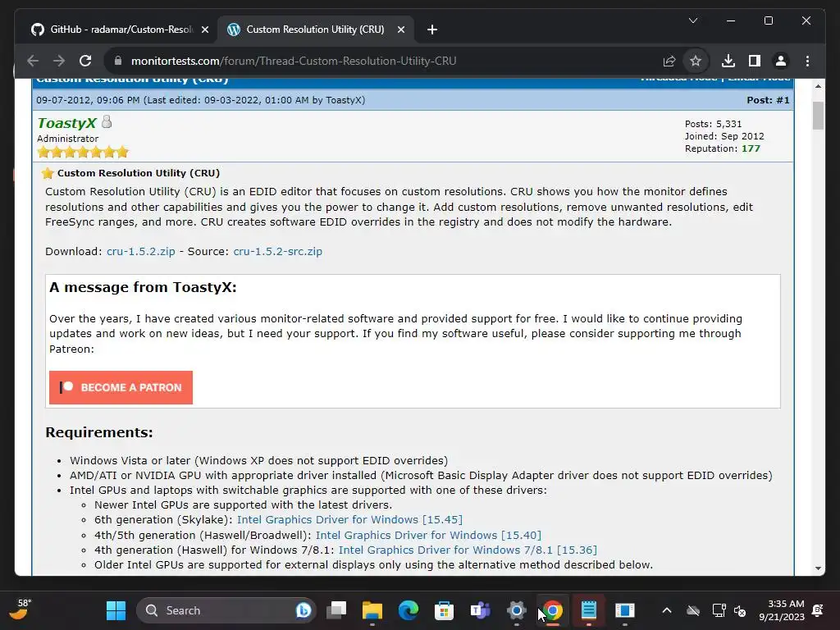This screenshot has width=840, height=630.
Task: Download cru-1.5.2.zip
Action: tap(141, 251)
